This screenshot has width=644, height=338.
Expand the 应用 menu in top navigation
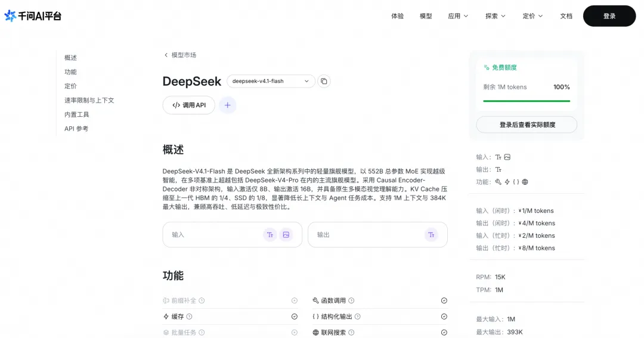(x=458, y=16)
